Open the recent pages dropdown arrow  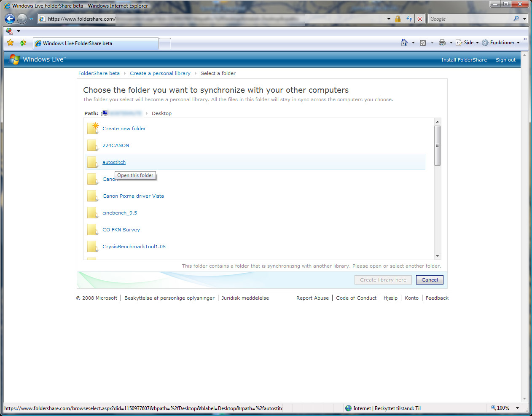31,19
